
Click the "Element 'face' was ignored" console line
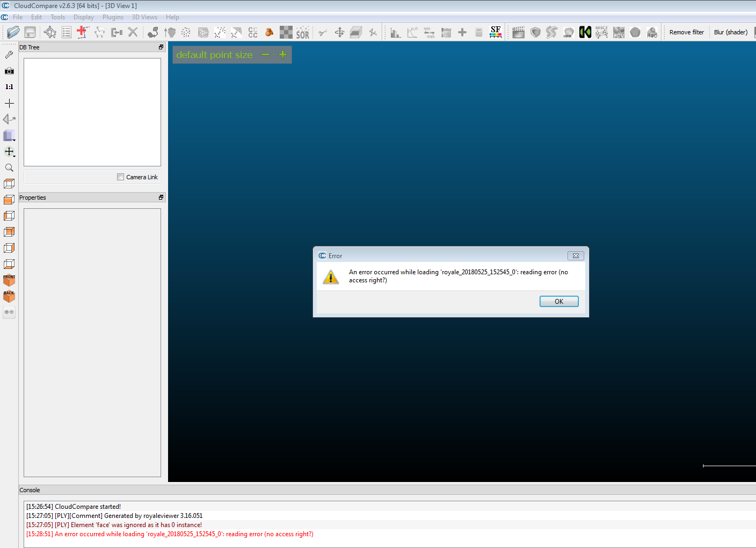click(x=114, y=525)
